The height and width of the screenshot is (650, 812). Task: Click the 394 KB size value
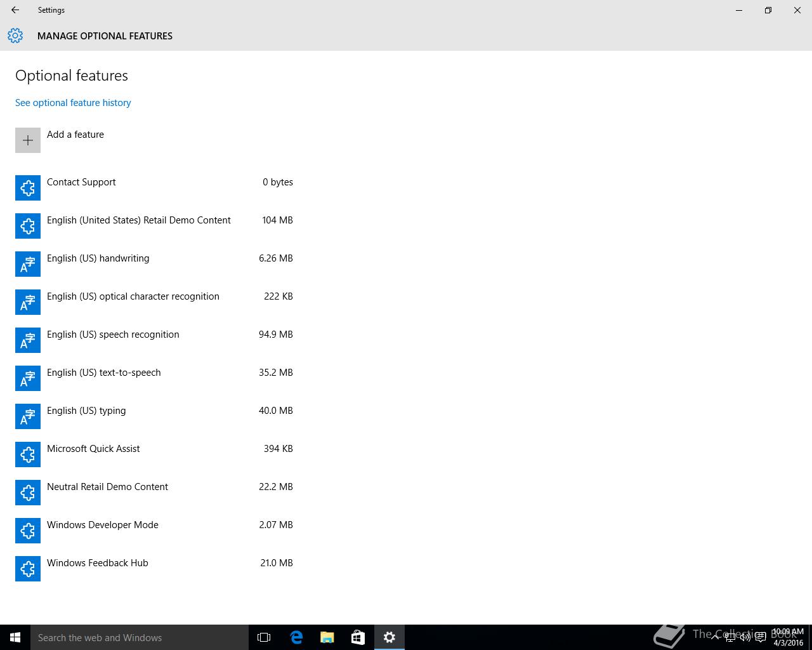(278, 449)
